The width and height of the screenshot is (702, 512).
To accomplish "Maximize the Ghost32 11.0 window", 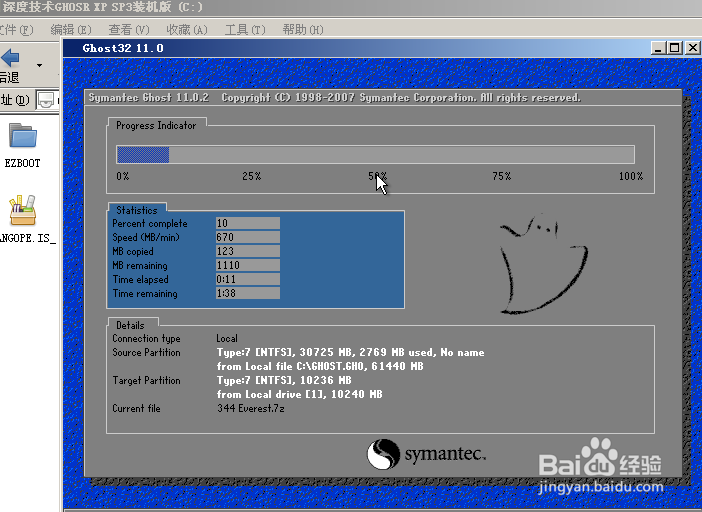I will [675, 48].
